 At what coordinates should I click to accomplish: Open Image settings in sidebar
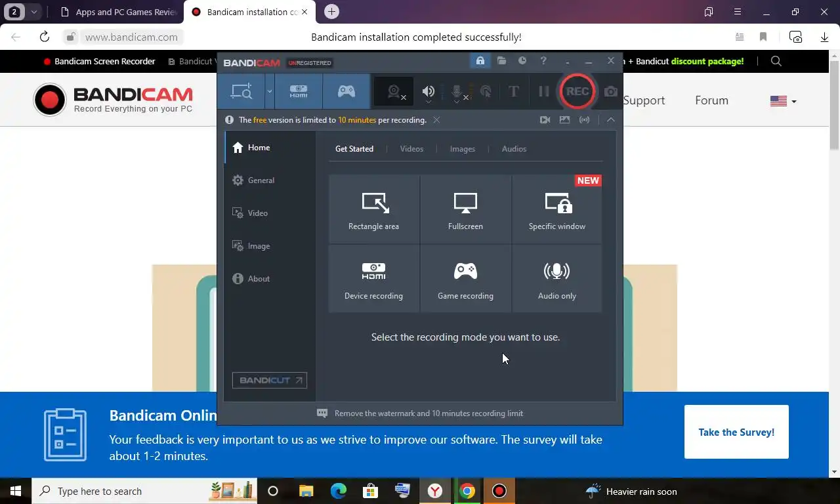270,246
